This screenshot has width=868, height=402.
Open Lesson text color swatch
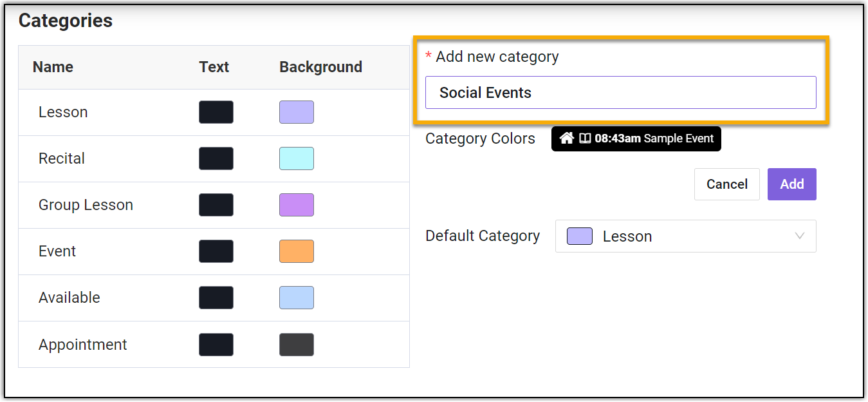pos(216,112)
